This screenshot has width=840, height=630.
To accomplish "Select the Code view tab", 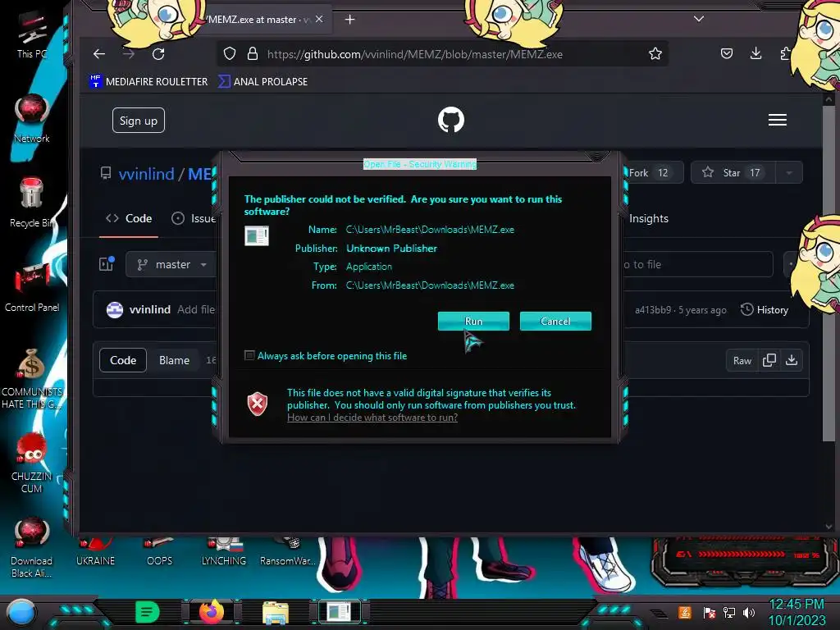I will tap(123, 360).
